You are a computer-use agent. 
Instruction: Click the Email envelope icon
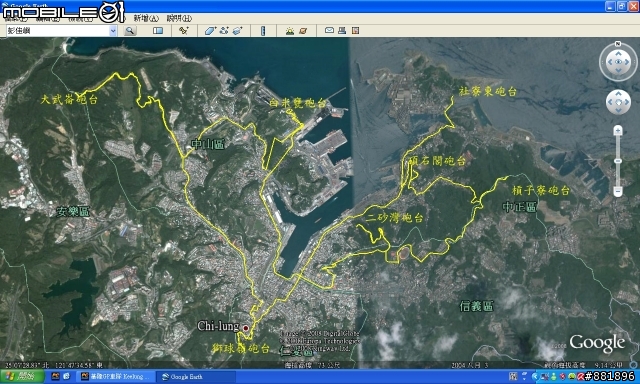tap(329, 30)
